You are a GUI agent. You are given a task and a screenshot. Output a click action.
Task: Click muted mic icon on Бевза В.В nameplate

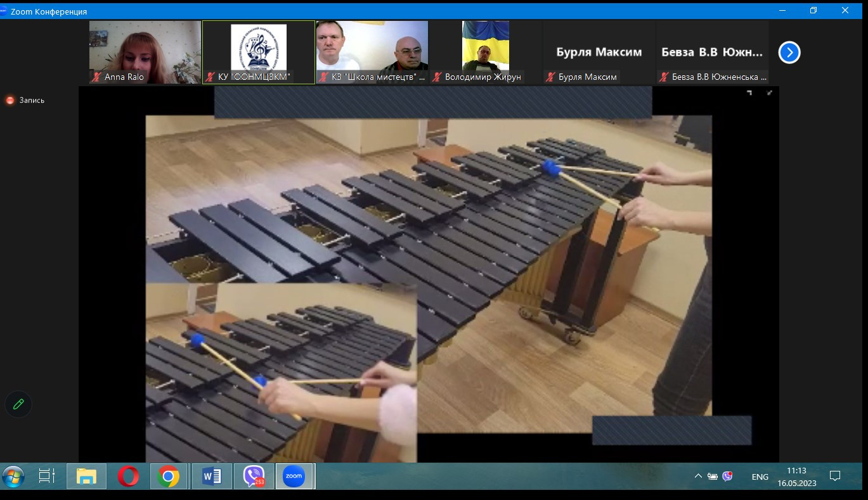point(664,77)
